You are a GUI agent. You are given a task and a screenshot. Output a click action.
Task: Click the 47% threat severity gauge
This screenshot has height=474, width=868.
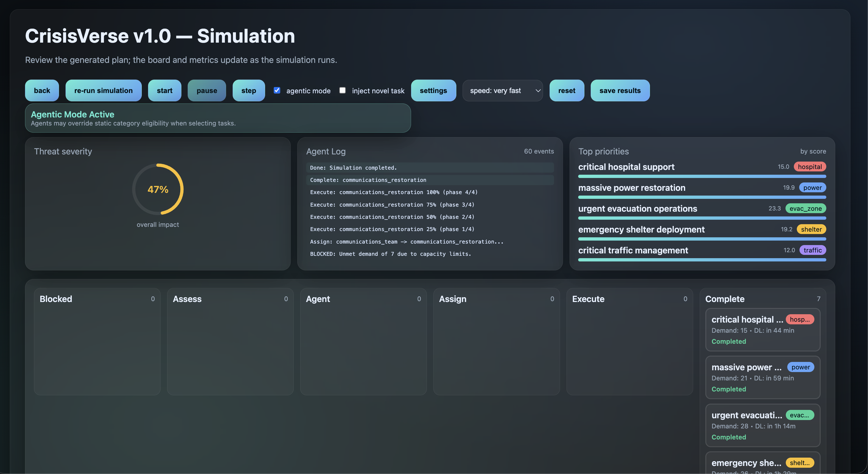point(158,189)
